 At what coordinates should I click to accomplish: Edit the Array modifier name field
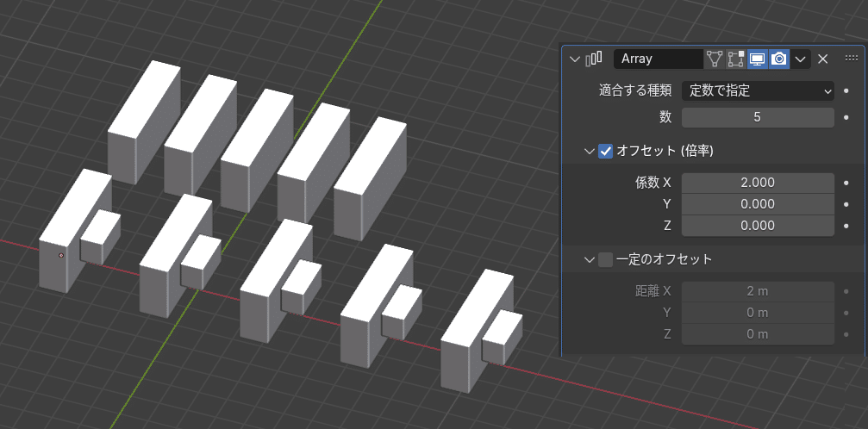pyautogui.click(x=659, y=59)
